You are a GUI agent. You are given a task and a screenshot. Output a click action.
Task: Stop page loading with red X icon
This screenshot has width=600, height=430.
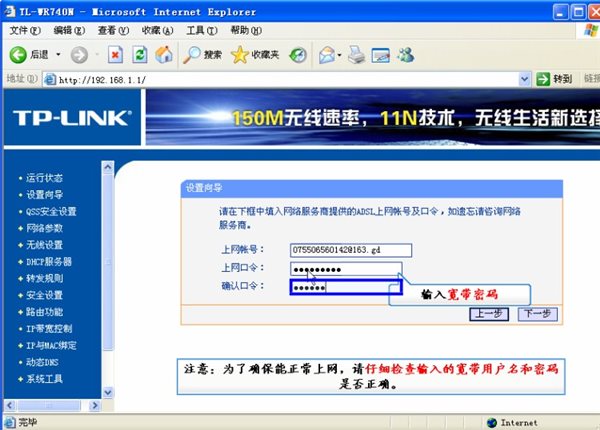(115, 55)
